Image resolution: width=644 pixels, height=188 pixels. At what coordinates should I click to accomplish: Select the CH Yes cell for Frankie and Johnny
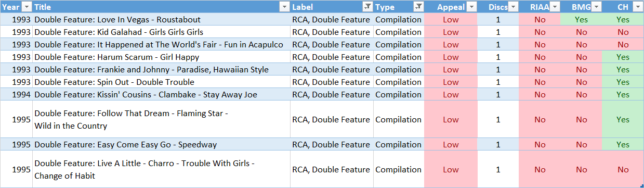click(623, 69)
